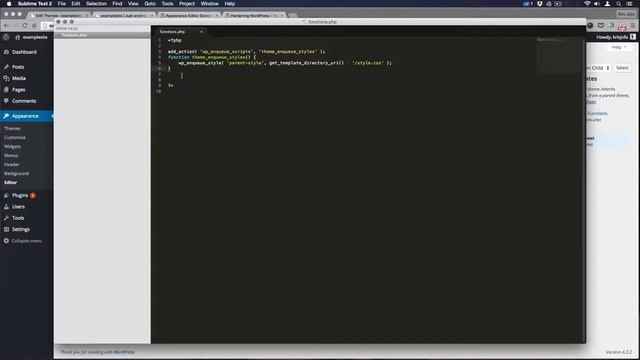Click the green flag extension icon
The image size is (640, 360).
(x=611, y=25)
